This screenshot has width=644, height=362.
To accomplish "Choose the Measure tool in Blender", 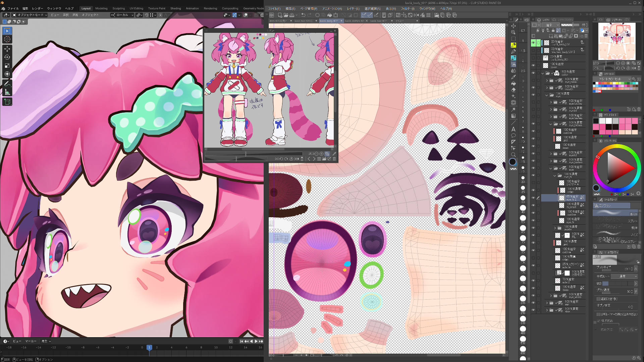I will [x=7, y=92].
